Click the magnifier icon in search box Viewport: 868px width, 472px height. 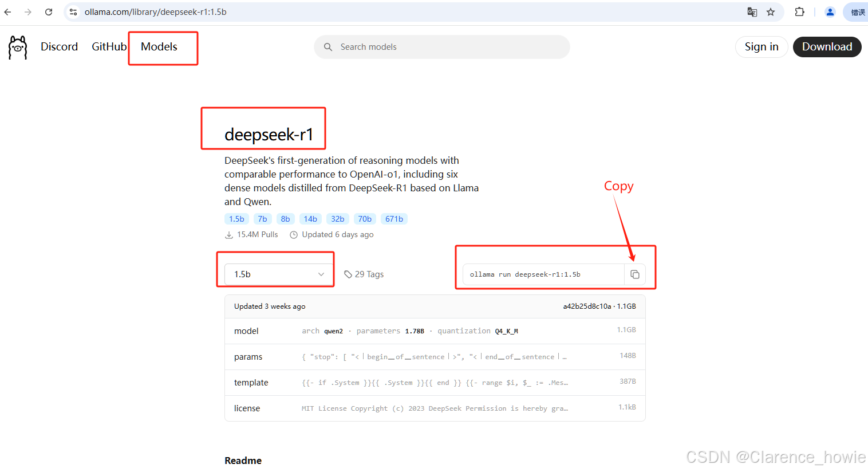point(328,47)
